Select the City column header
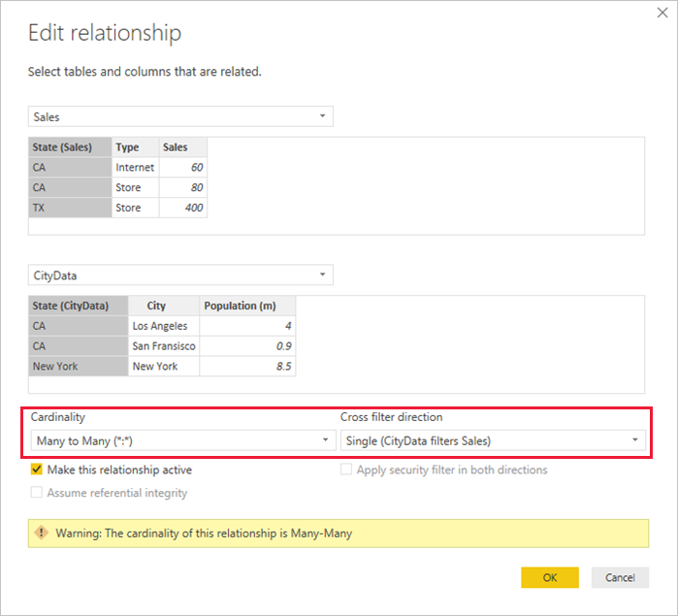The height and width of the screenshot is (616, 678). coord(164,306)
